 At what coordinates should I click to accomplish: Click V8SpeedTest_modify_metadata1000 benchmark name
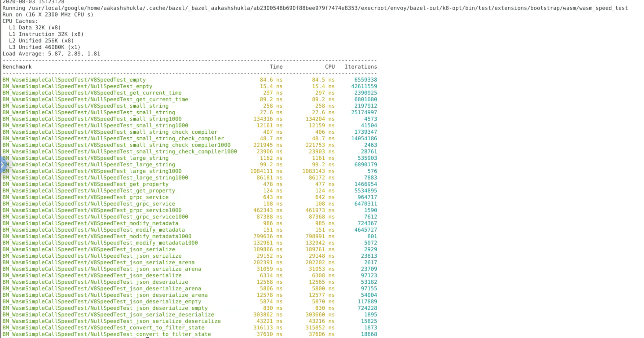pos(97,236)
